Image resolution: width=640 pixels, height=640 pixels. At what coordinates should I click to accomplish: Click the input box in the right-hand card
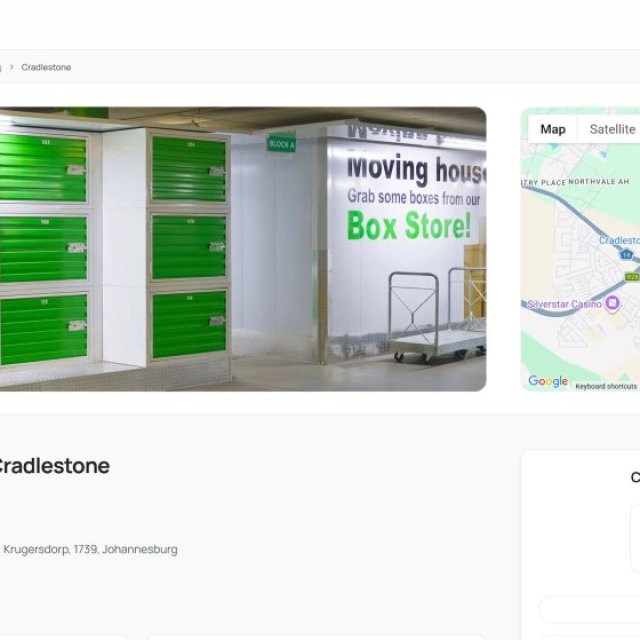[634, 538]
